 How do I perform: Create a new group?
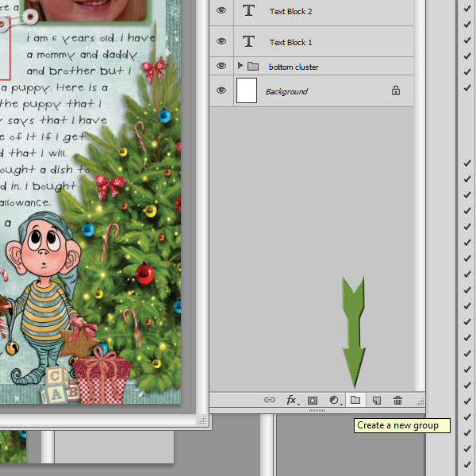(x=355, y=400)
